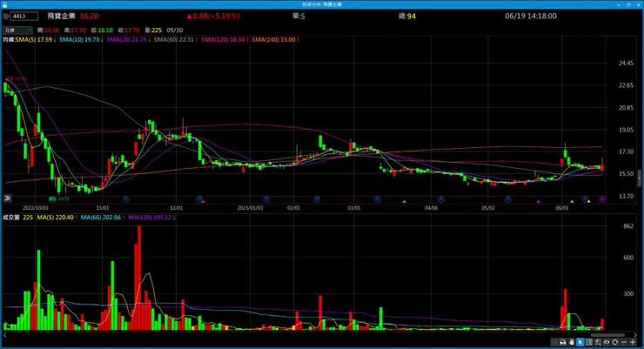Click the SMA(120) 18.34 label

click(225, 40)
